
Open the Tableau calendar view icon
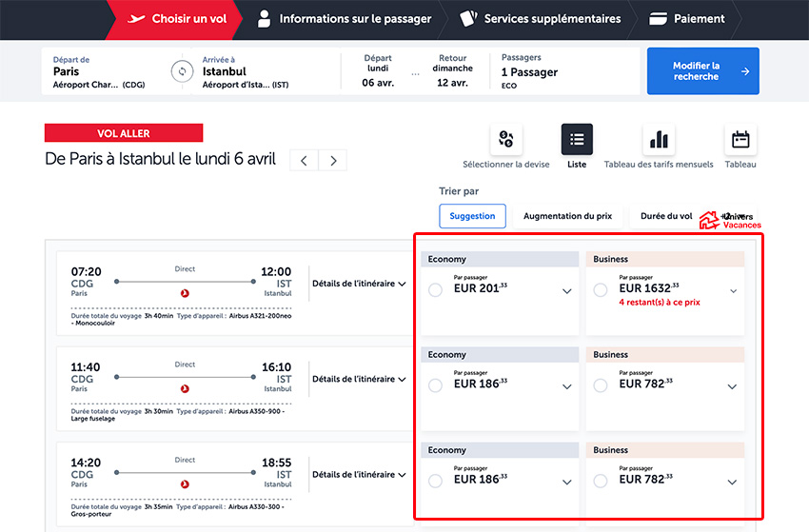click(740, 140)
